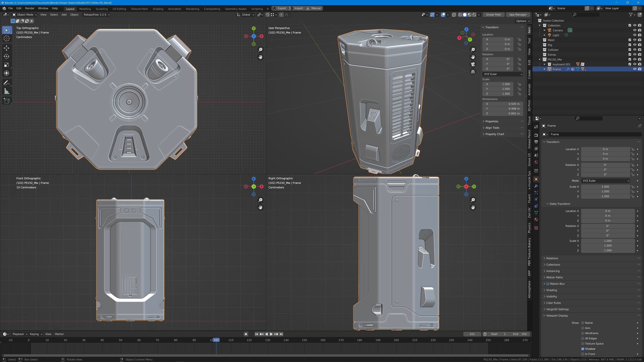Click pan hand icon in Front Orthographic viewport

tap(260, 207)
